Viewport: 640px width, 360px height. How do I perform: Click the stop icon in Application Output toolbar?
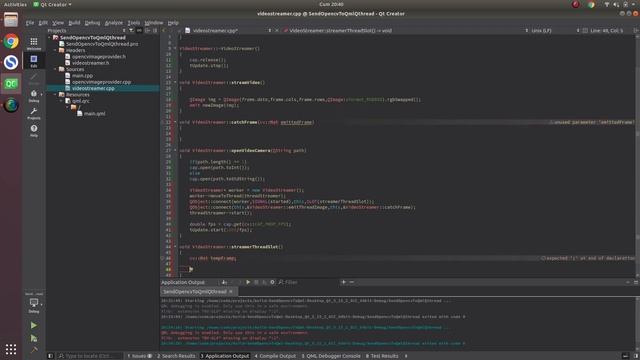pyautogui.click(x=256, y=282)
